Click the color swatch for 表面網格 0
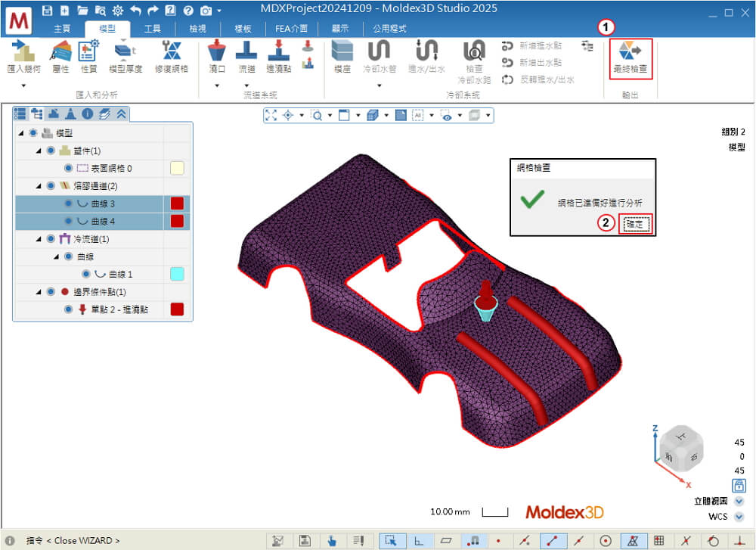 coord(177,169)
